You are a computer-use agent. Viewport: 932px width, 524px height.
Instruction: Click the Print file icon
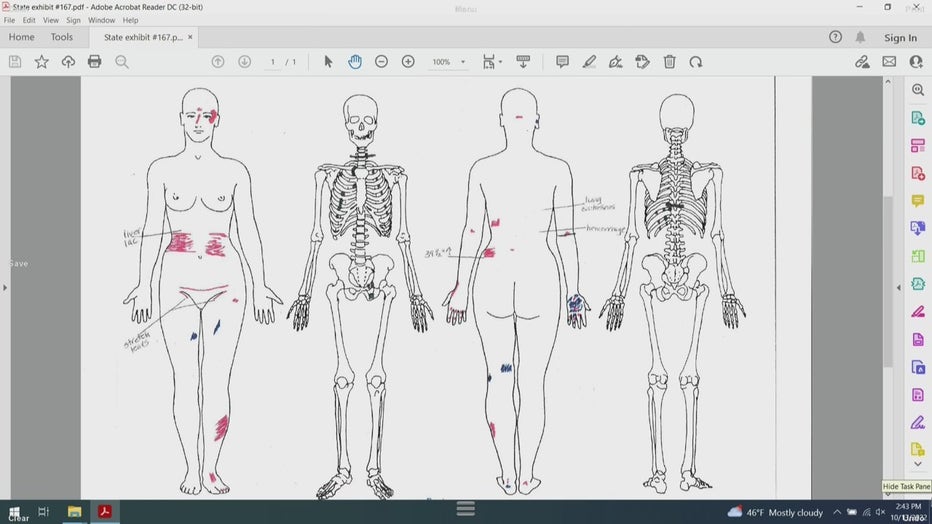point(94,62)
